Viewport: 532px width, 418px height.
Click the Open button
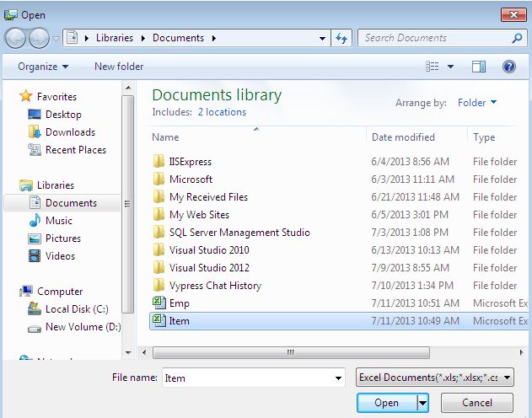pos(387,403)
